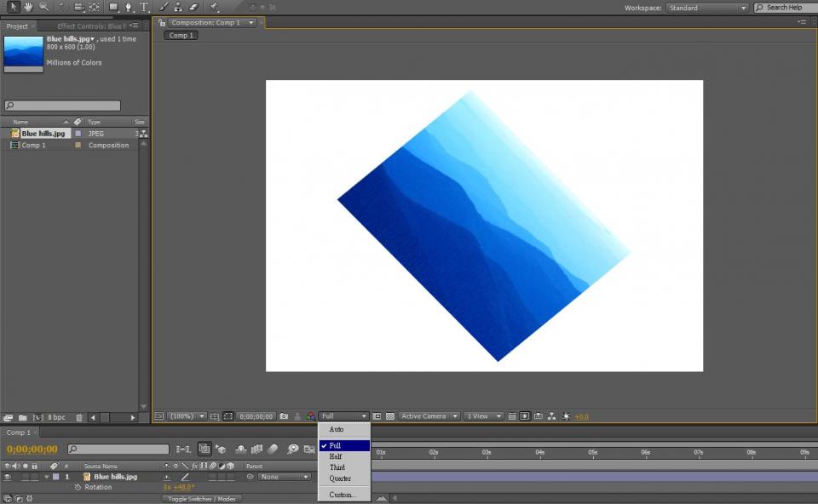Viewport: 818px width, 504px height.
Task: Toggle the Rotation stopwatch
Action: [x=78, y=488]
